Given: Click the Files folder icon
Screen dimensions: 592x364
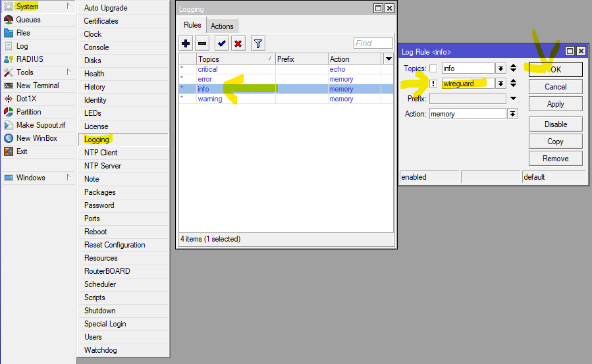Looking at the screenshot, I should tap(9, 33).
